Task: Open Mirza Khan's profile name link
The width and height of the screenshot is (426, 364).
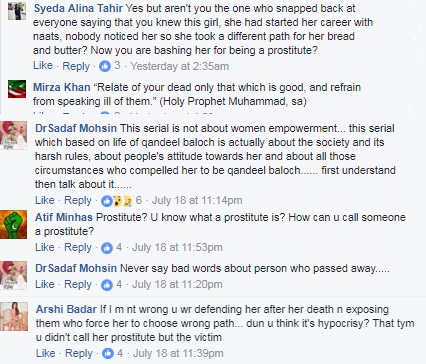Action: [x=62, y=87]
